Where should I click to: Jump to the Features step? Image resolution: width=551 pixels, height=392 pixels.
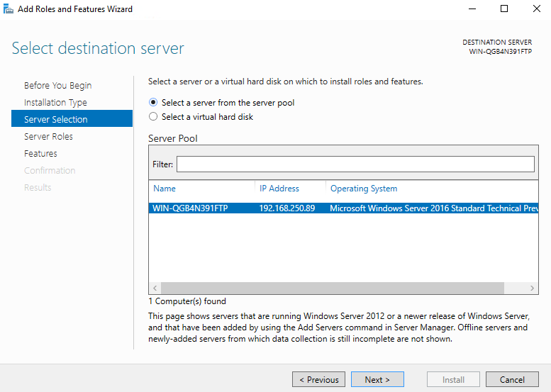click(40, 154)
